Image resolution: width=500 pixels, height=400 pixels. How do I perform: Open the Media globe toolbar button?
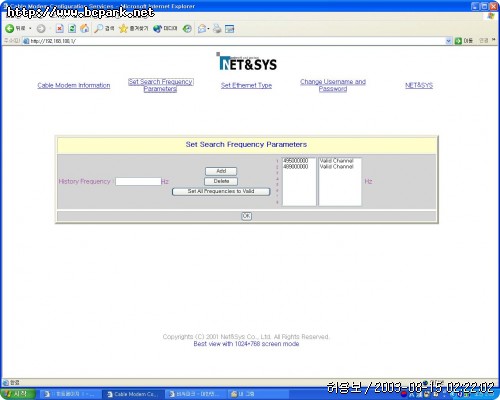[x=165, y=29]
